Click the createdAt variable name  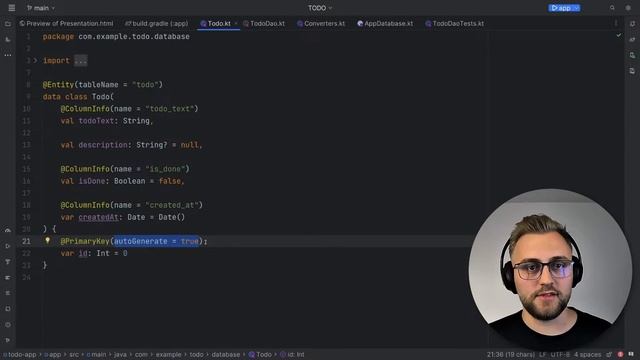coord(98,217)
